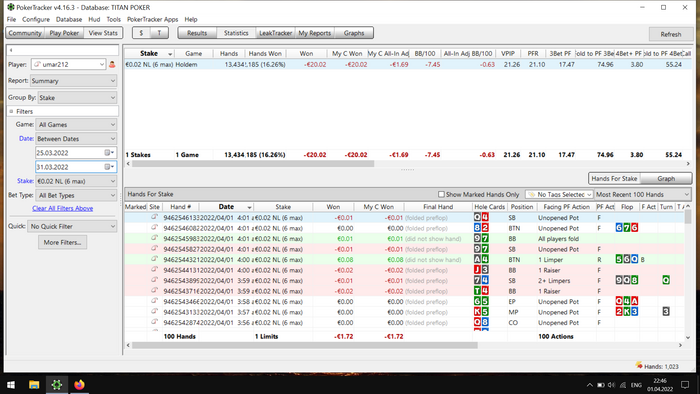
Task: Open calendar picker for 31.03.2022 date
Action: 109,167
